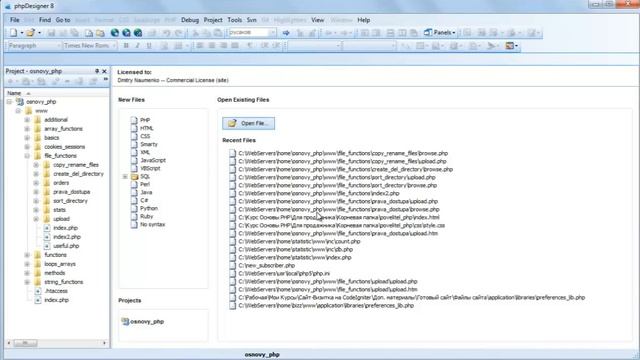
Task: Click the blue right-arrow toolbar icon
Action: click(286, 33)
